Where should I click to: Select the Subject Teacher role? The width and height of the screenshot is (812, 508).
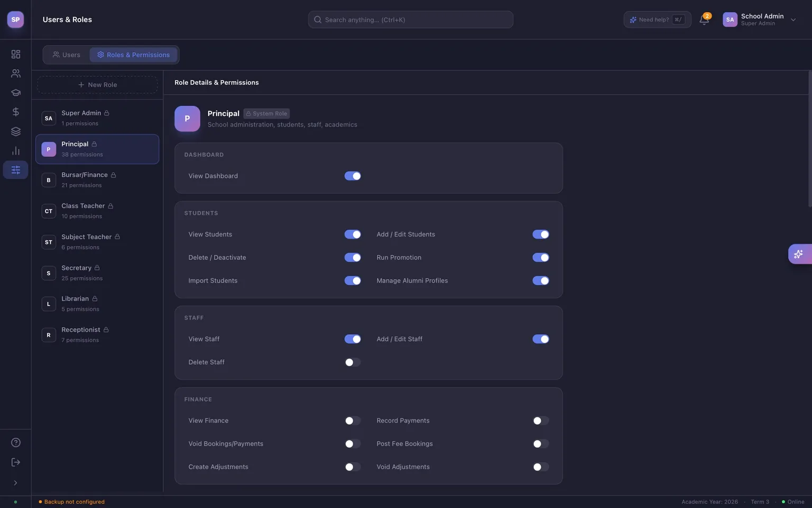[97, 242]
